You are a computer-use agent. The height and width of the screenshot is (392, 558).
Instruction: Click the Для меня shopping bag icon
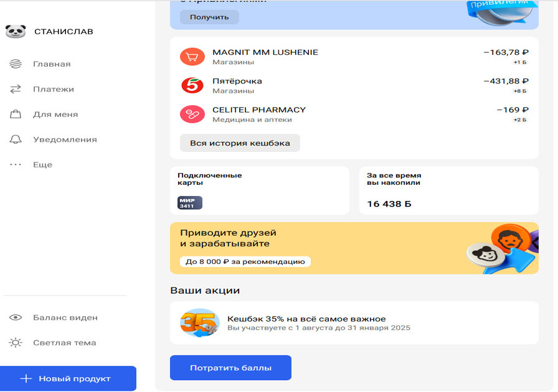coord(16,114)
